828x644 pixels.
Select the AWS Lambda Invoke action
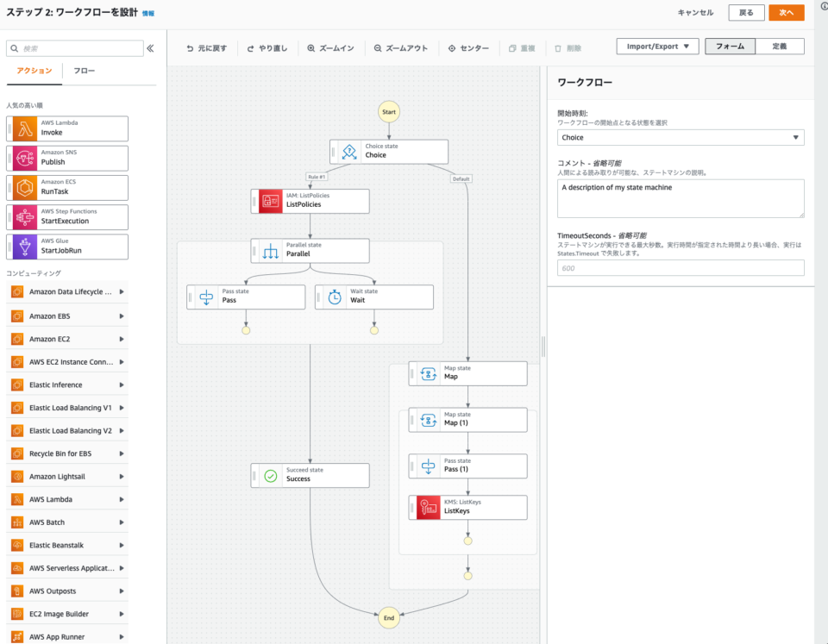click(x=66, y=128)
